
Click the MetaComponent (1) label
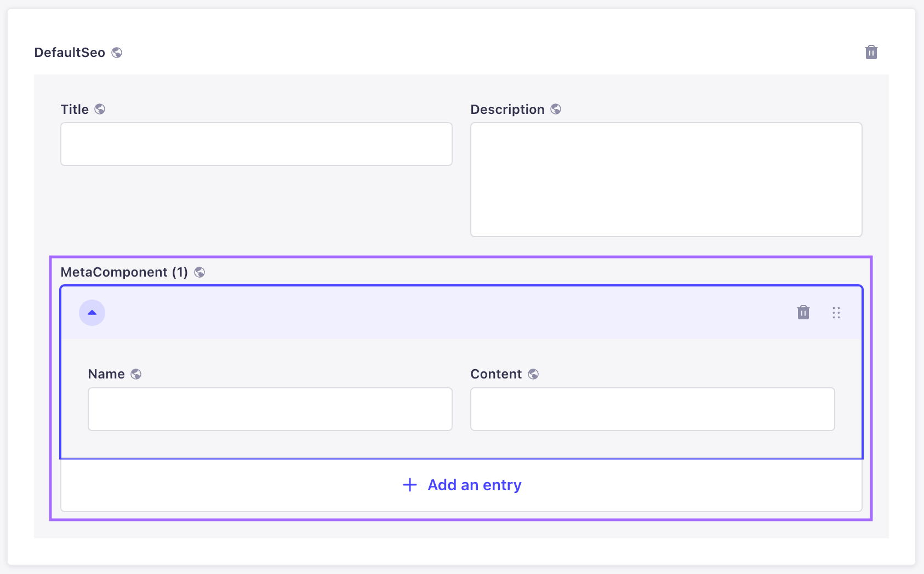tap(124, 272)
